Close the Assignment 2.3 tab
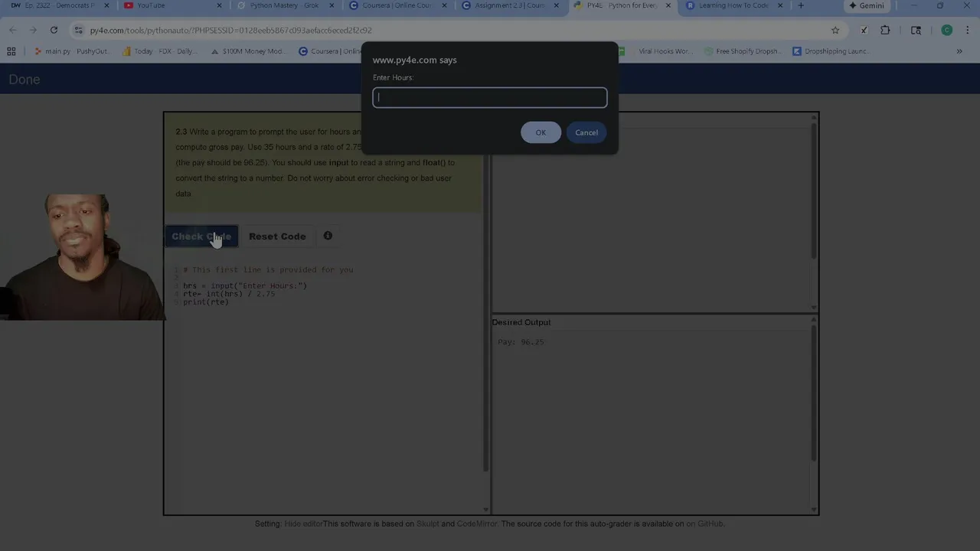The width and height of the screenshot is (980, 551). [556, 5]
